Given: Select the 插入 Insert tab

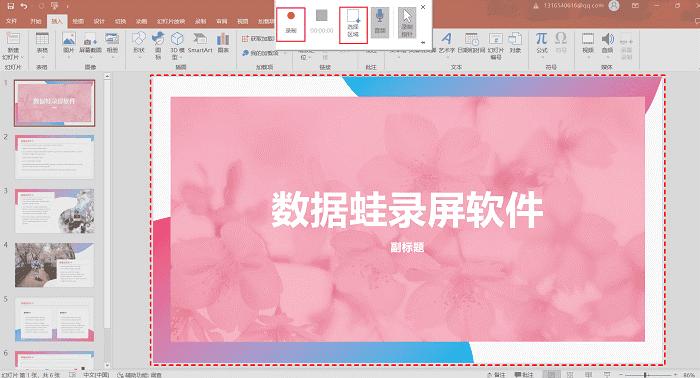Looking at the screenshot, I should (x=57, y=21).
